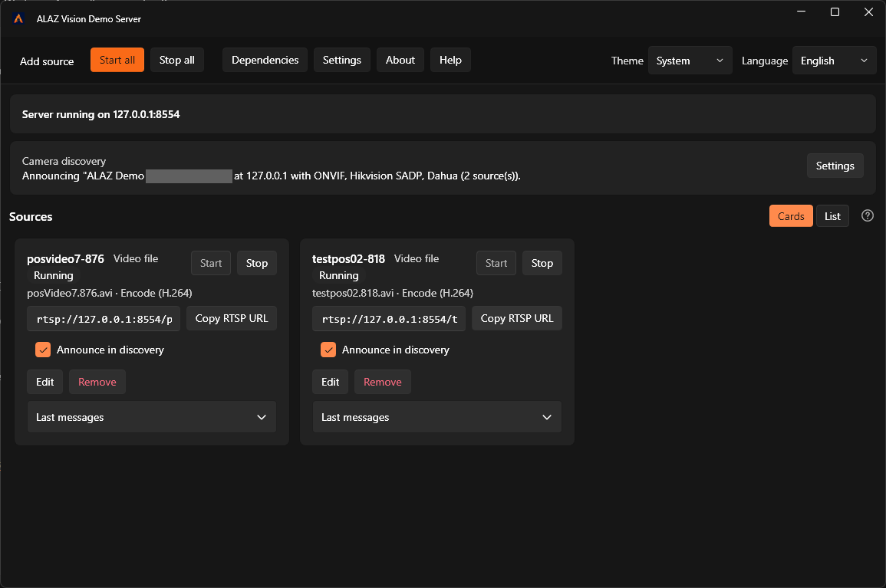Screen dimensions: 886x588
Task: Start the posvideo7-876 source
Action: (211, 263)
